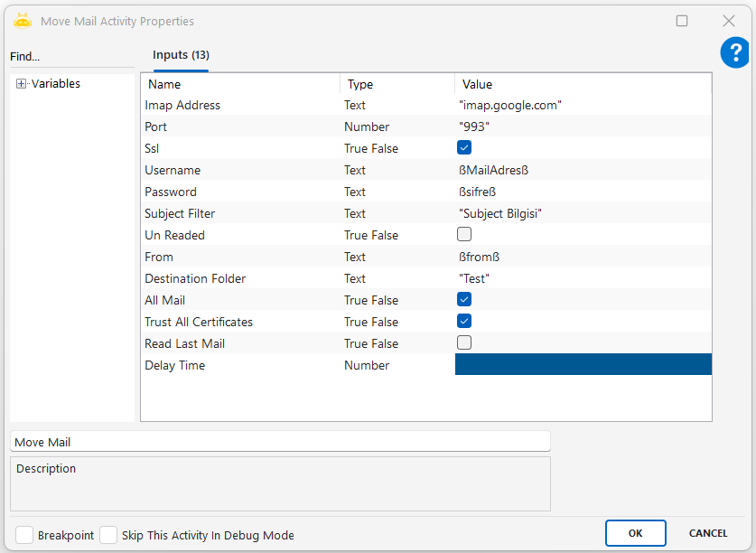Click the OK button
The height and width of the screenshot is (553, 756).
click(x=635, y=533)
